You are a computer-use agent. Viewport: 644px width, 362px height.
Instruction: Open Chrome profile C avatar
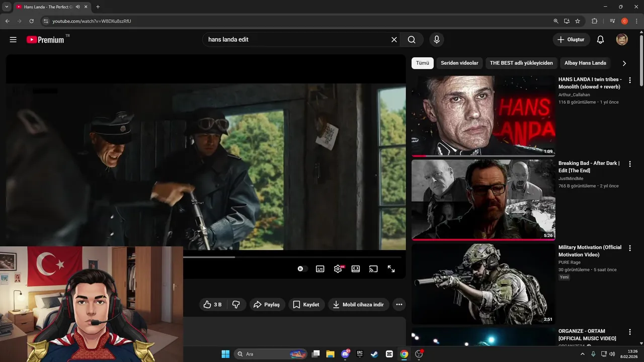(624, 21)
